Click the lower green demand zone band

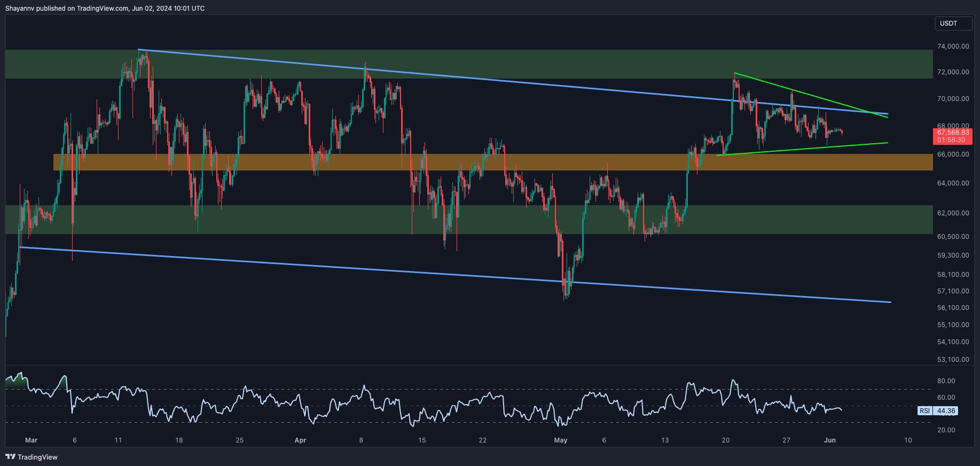(469, 220)
